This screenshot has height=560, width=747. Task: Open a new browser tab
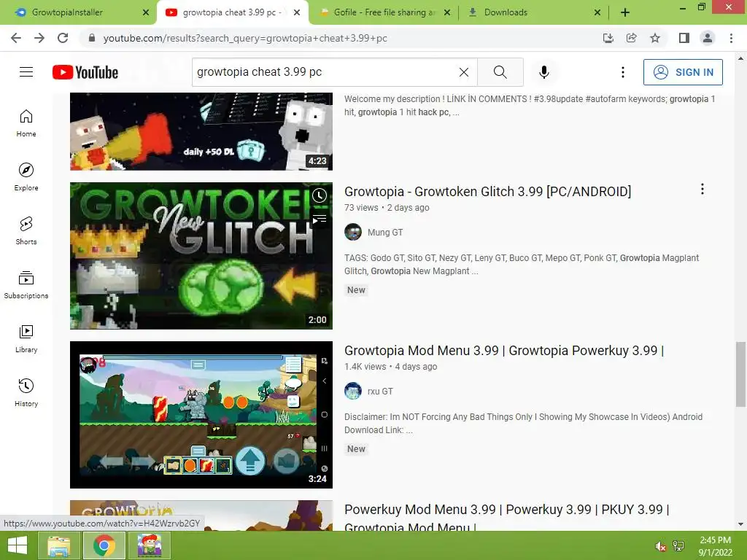[625, 12]
